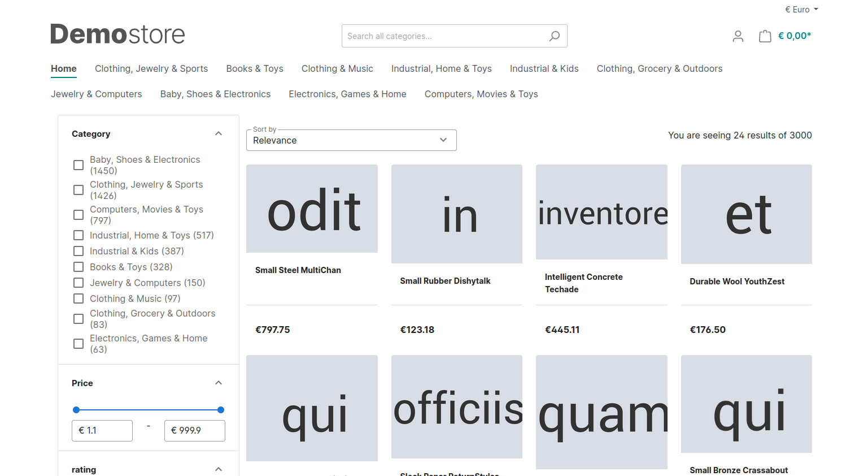The height and width of the screenshot is (476, 868).
Task: Open the shopping cart icon
Action: (x=765, y=36)
